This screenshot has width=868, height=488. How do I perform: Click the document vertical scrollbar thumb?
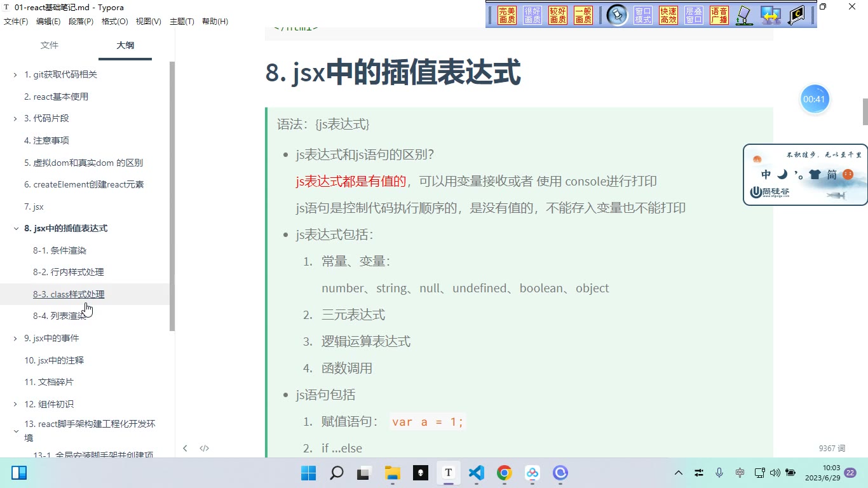pyautogui.click(x=865, y=112)
